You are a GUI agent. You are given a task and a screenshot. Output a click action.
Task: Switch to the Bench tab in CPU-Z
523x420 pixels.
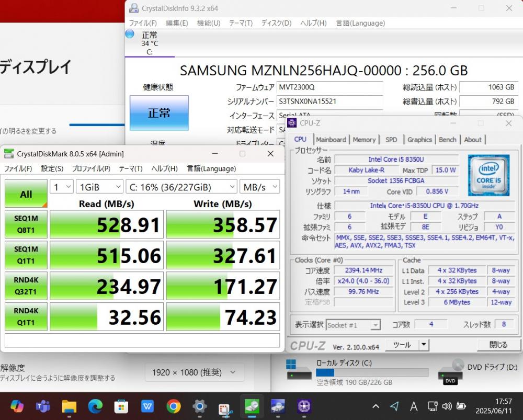447,140
